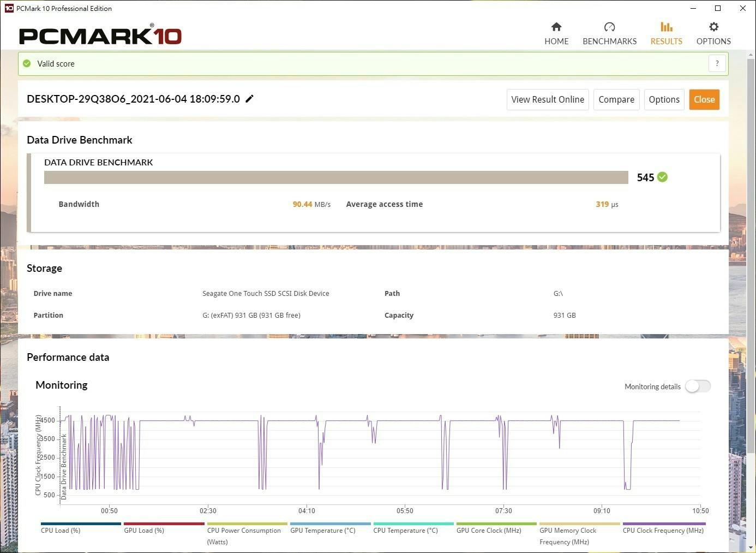Click the Compare button
The height and width of the screenshot is (553, 756).
(x=616, y=99)
